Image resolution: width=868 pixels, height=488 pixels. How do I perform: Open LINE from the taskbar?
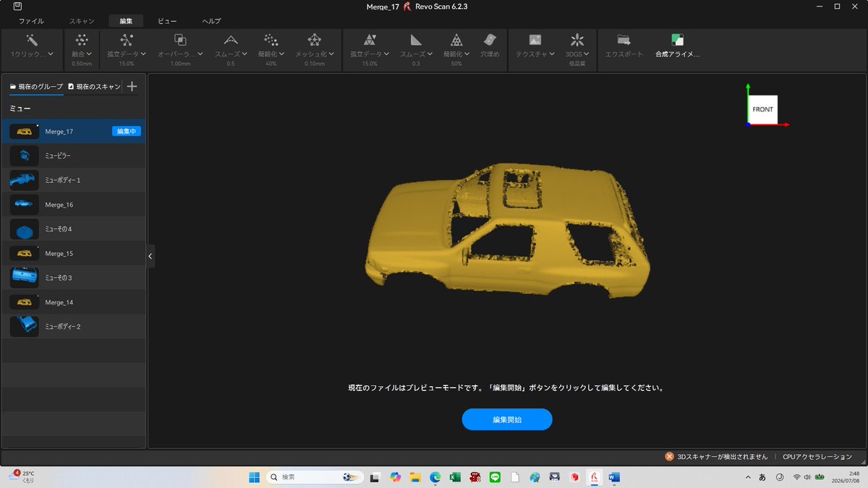click(495, 477)
